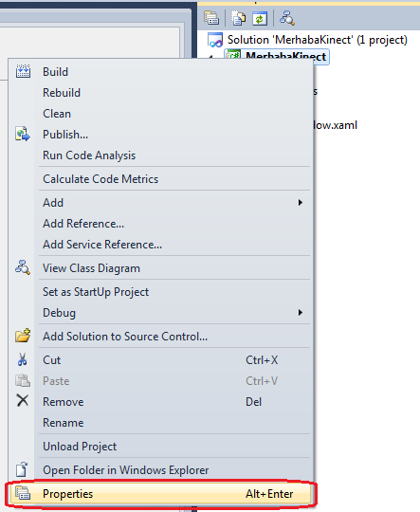Click View Class Diagram icon in Solution Explorer toolbar
The width and height of the screenshot is (420, 512).
[x=286, y=18]
